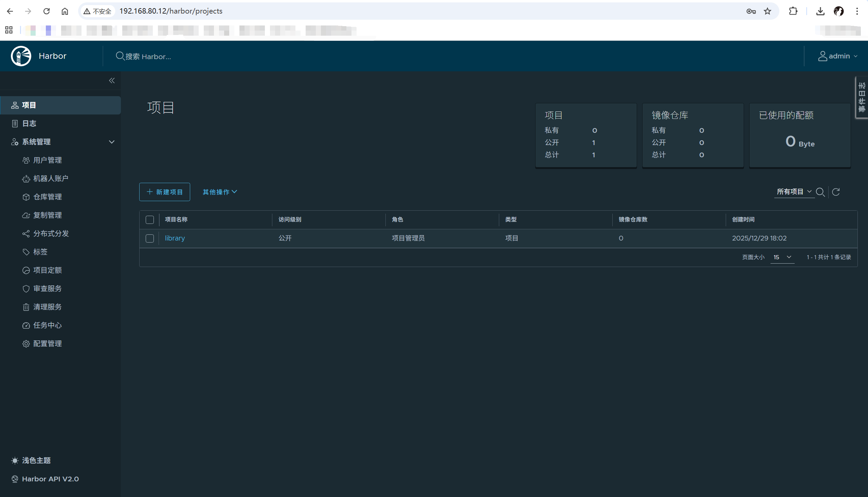Open the 其他操作 dropdown

pyautogui.click(x=219, y=192)
